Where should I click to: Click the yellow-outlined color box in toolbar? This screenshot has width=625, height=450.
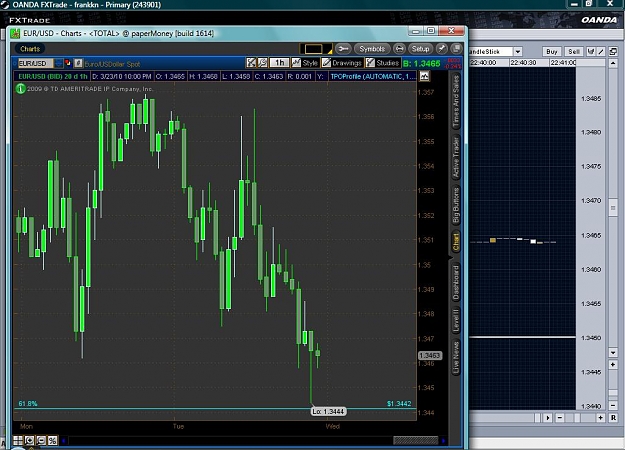(314, 49)
